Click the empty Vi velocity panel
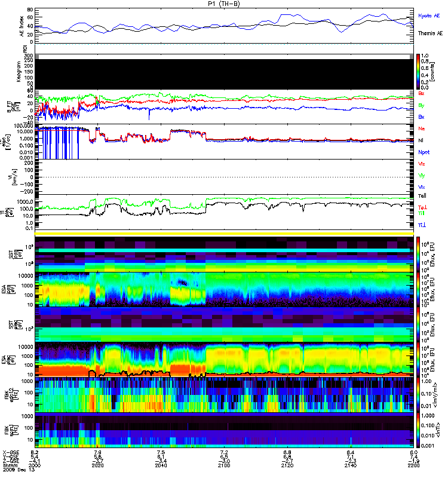Viewport: 448px width, 478px height. 225,177
